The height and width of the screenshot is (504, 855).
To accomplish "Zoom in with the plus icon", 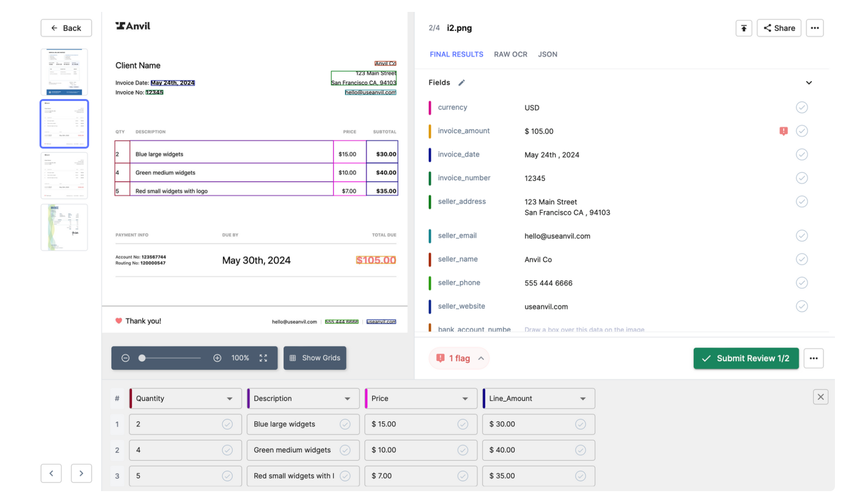I will [217, 358].
